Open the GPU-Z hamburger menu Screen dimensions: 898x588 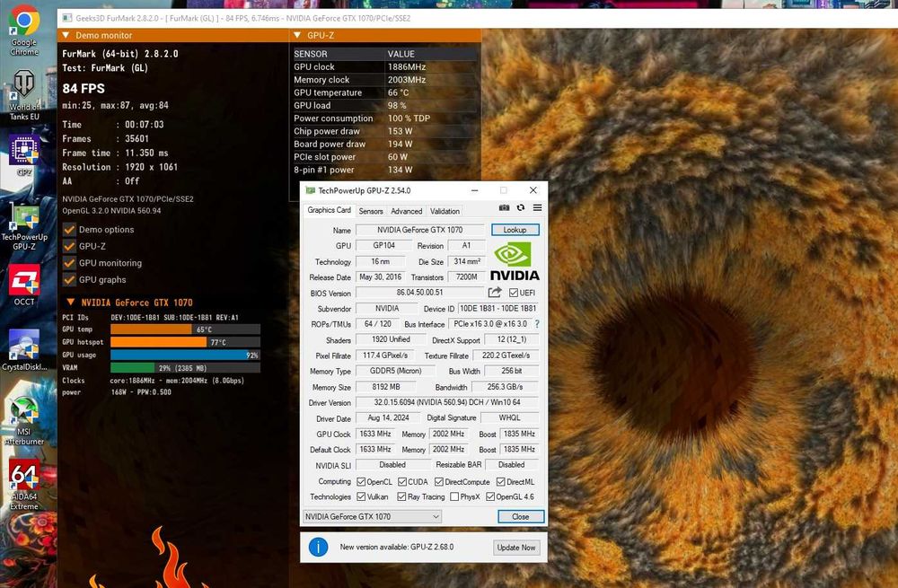click(537, 208)
